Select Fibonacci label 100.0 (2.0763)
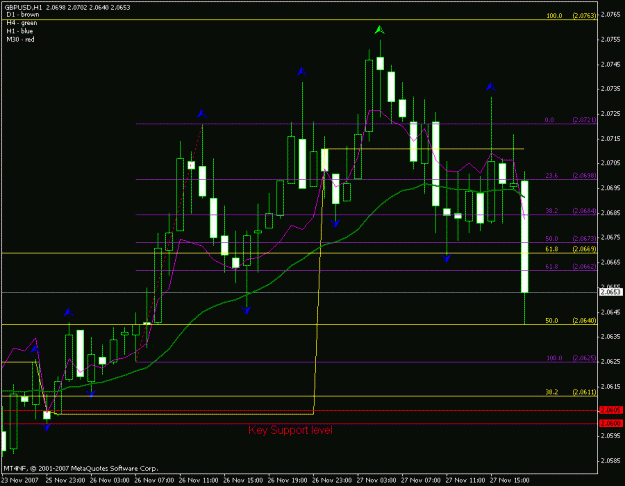This screenshot has height=486, width=625. [x=571, y=16]
